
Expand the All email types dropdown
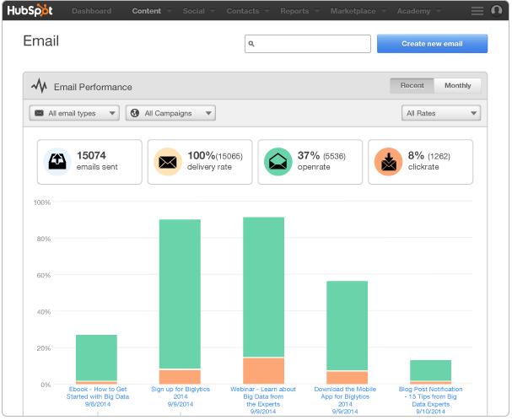73,113
